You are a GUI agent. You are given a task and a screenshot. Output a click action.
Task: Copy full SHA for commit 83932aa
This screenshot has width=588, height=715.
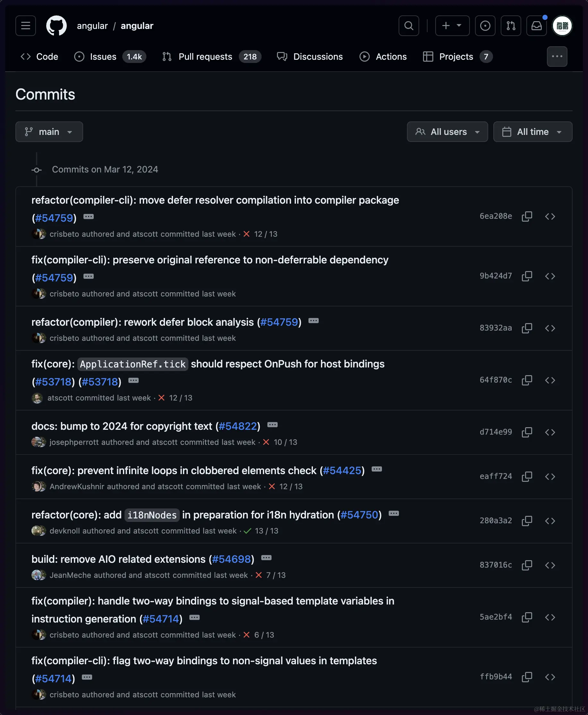[527, 328]
